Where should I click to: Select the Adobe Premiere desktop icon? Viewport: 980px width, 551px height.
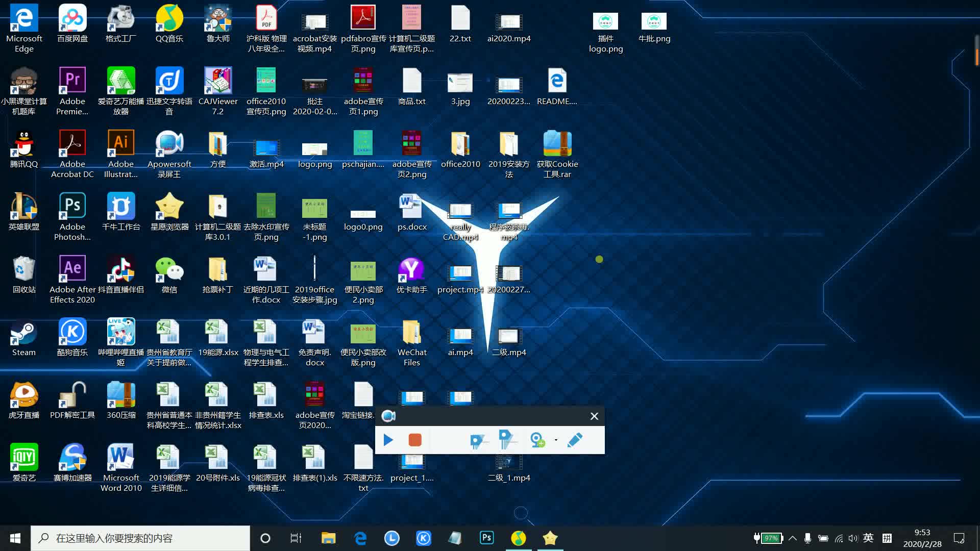pos(72,91)
